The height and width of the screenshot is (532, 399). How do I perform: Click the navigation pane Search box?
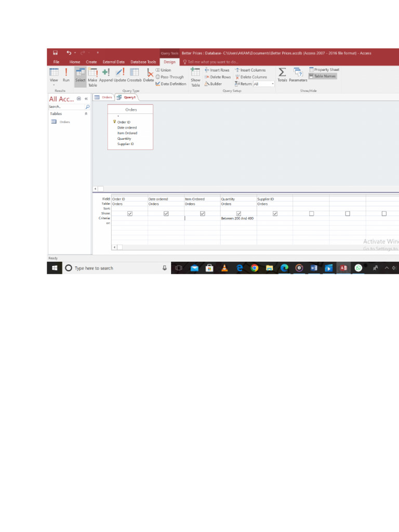(x=66, y=107)
